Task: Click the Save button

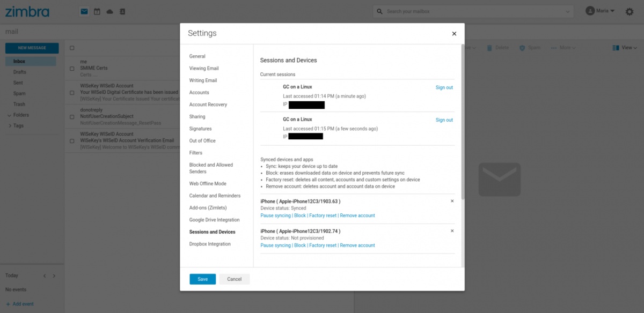Action: tap(202, 279)
